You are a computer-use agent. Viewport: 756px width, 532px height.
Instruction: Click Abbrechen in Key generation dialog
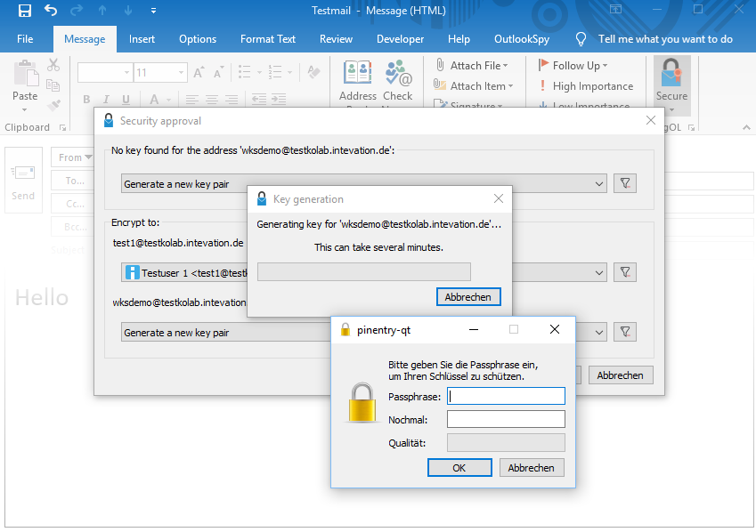point(468,296)
